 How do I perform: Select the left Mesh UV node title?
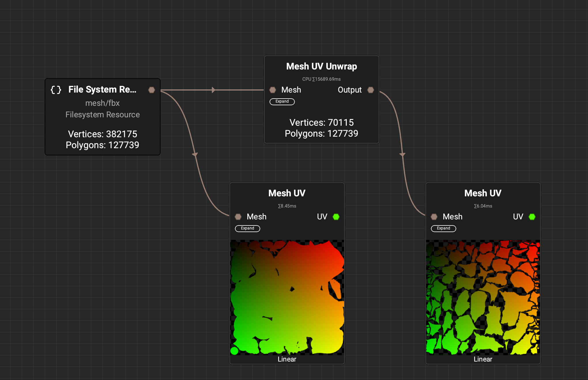coord(287,193)
